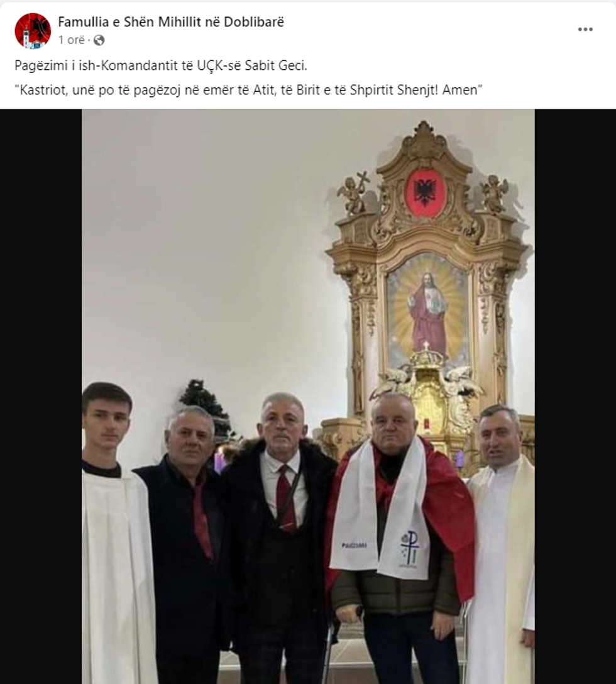Screen dimensions: 616x684
Task: Open the post options three-dot menu
Action: (x=585, y=30)
